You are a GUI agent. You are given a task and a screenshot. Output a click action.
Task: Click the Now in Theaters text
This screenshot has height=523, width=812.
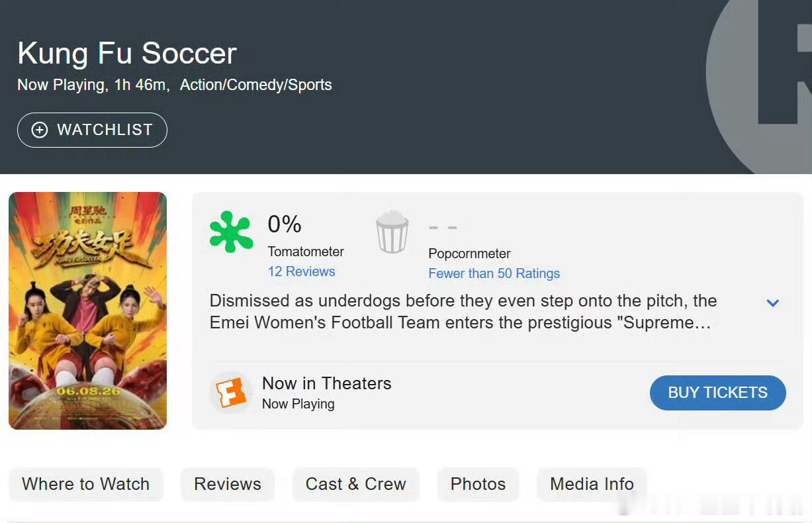[327, 383]
